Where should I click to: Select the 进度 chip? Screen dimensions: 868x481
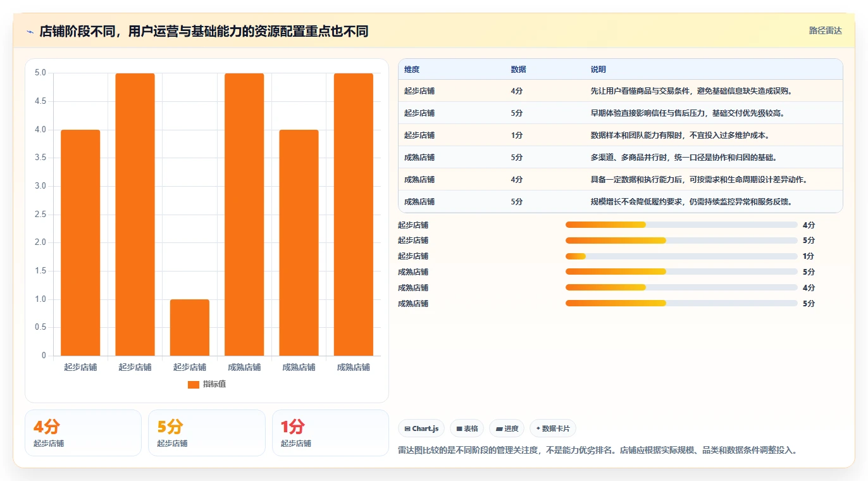[507, 428]
